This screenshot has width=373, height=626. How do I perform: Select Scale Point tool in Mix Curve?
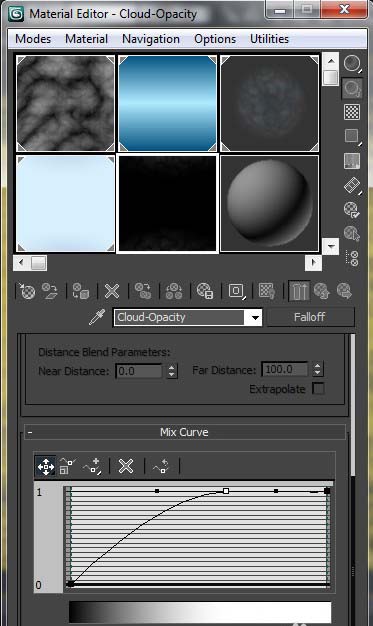[67, 466]
